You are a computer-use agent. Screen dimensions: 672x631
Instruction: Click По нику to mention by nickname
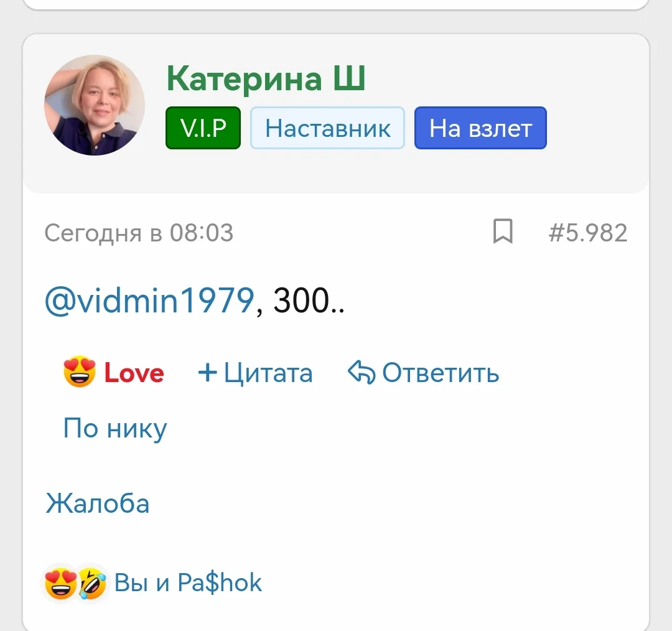115,428
